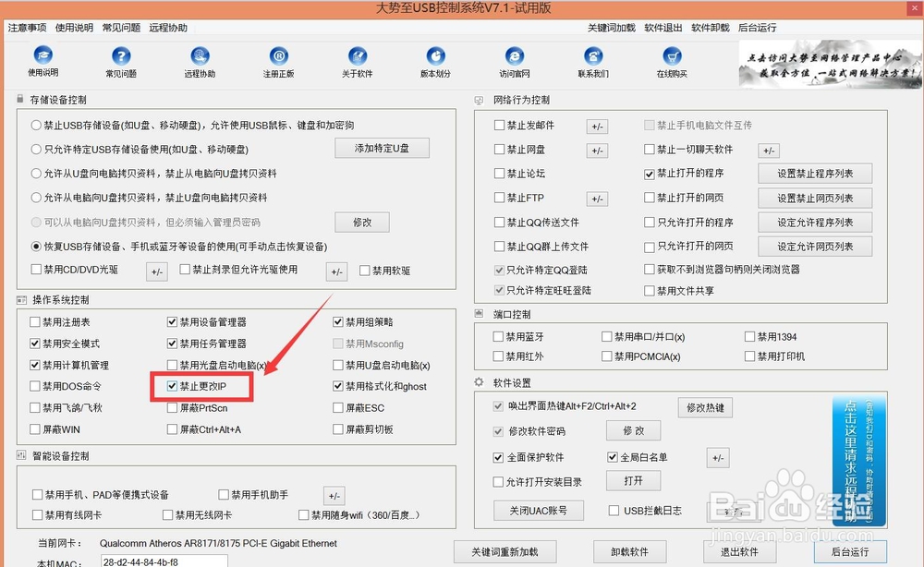Enable the 禁用无线网卡 checkbox
This screenshot has width=924, height=567.
point(168,514)
